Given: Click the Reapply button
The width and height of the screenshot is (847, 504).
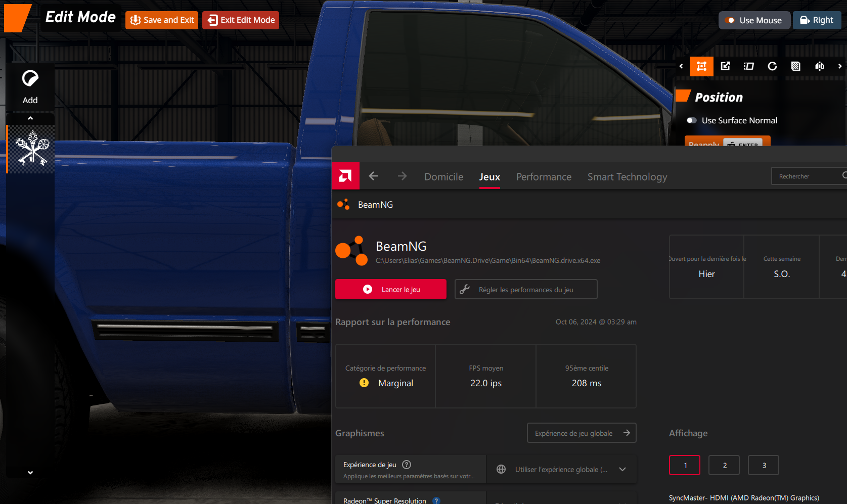Looking at the screenshot, I should (727, 141).
